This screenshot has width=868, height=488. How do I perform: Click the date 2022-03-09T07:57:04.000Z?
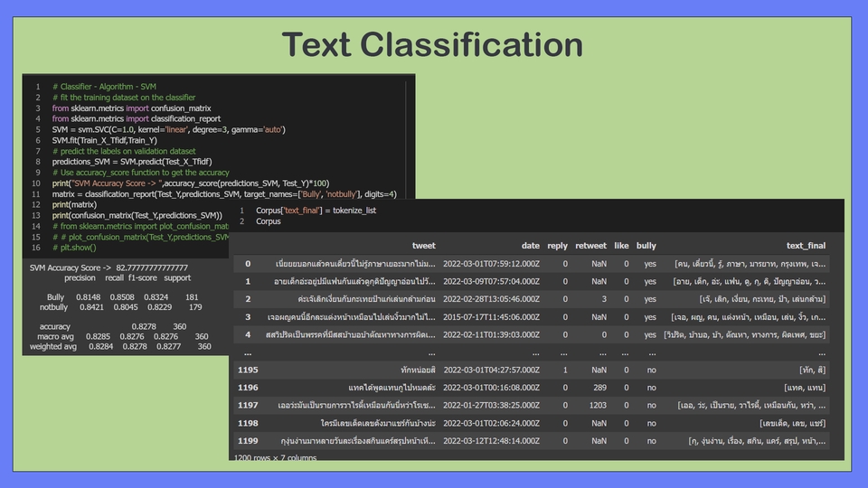(x=491, y=282)
